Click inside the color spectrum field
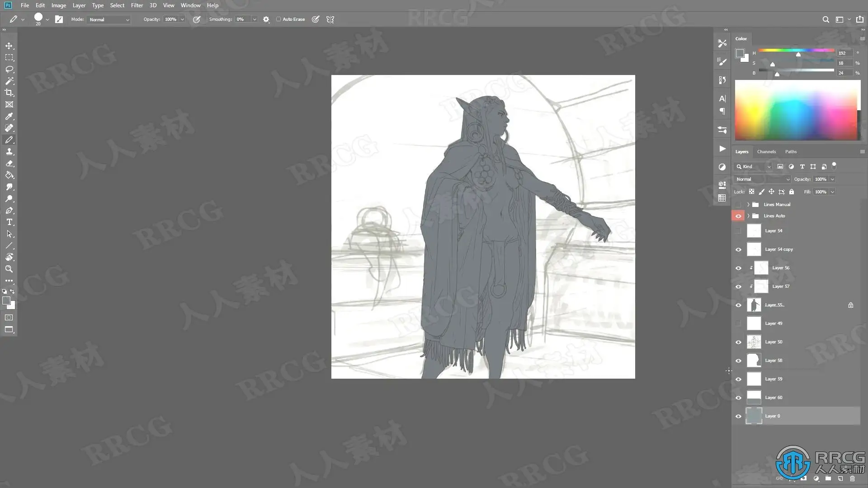Viewport: 868px width, 488px height. pyautogui.click(x=796, y=110)
